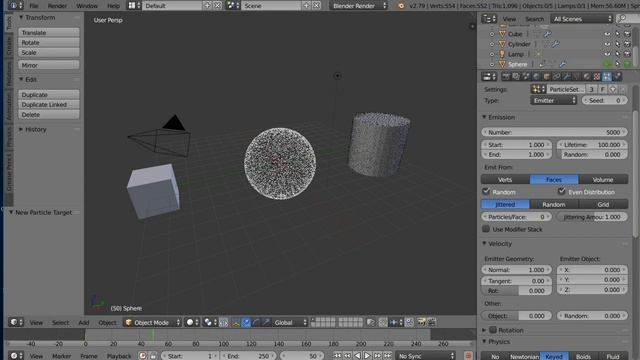Screen dimensions: 640x360
Task: Open the Emitter type dropdown
Action: pyautogui.click(x=553, y=100)
